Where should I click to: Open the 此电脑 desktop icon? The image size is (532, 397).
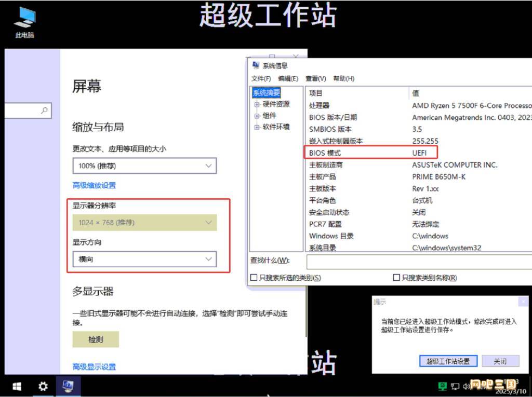click(24, 22)
